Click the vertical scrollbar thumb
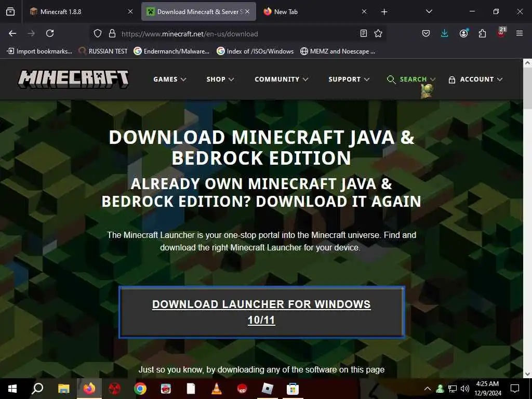532x399 pixels. [x=527, y=88]
